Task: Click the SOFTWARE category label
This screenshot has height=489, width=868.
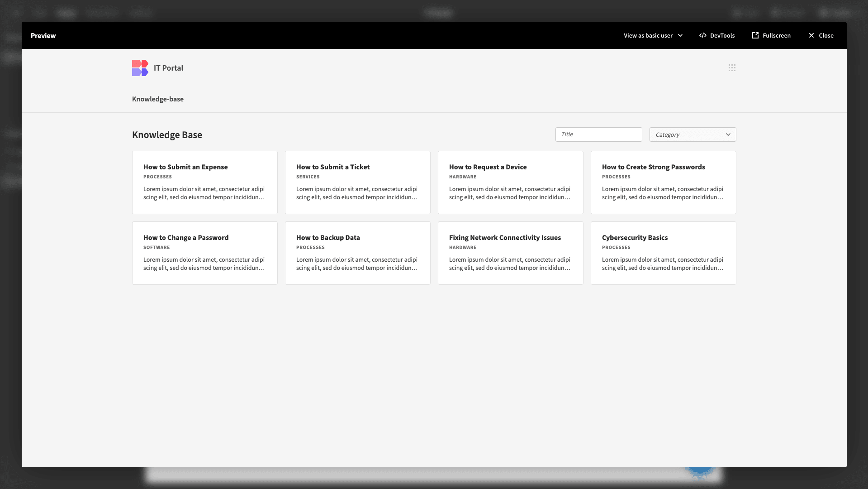Action: point(157,248)
